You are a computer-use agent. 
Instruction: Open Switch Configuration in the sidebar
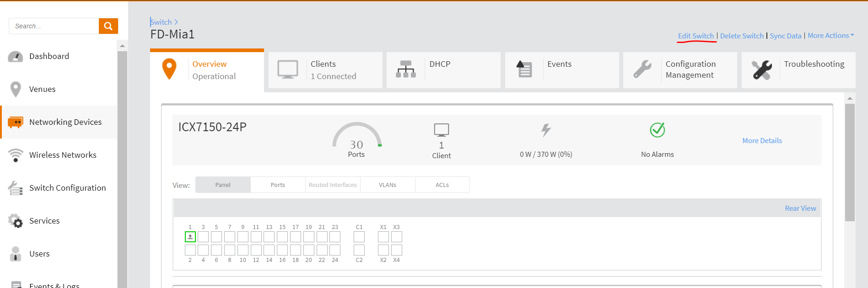(67, 188)
